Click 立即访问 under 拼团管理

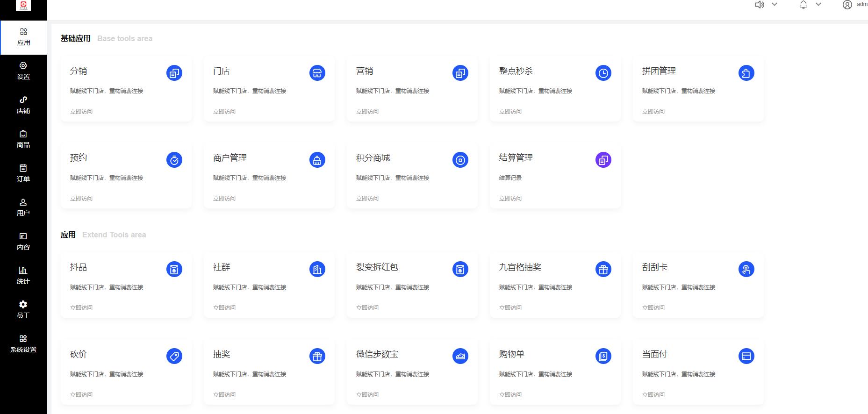653,112
